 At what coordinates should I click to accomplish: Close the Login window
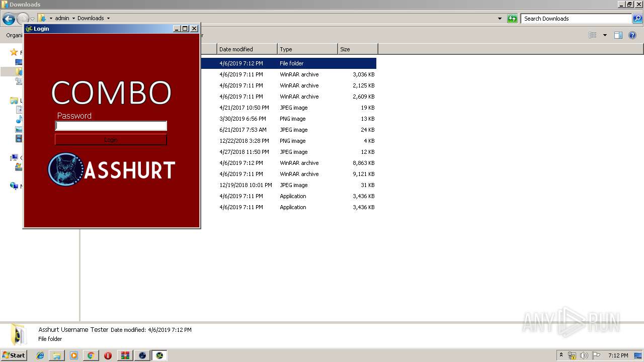coord(194,29)
